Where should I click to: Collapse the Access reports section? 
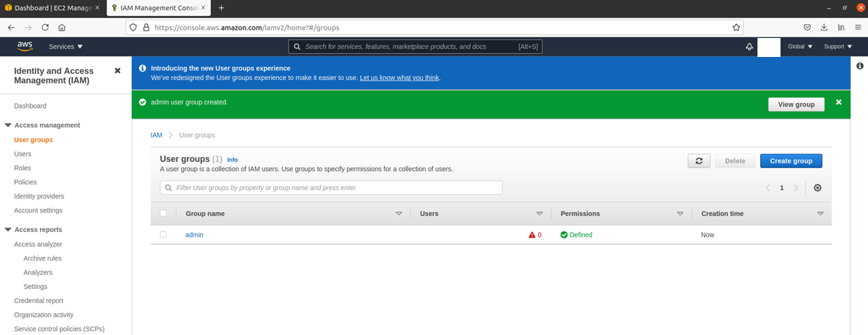8,230
